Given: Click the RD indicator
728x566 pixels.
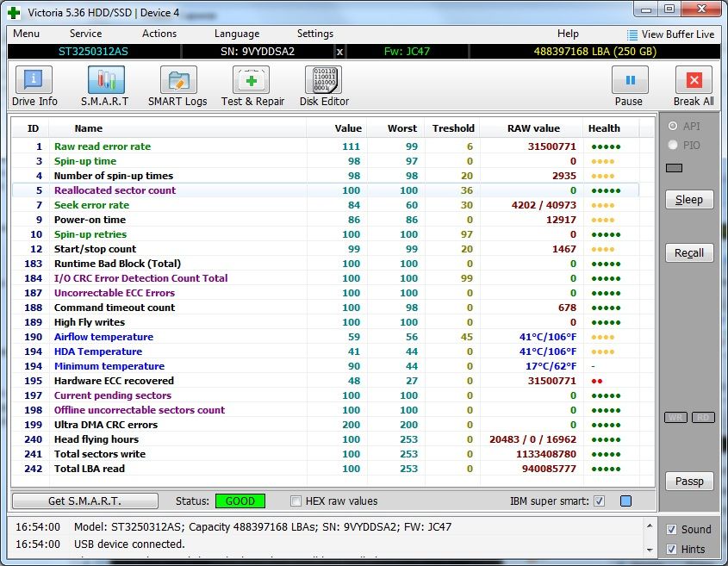Looking at the screenshot, I should click(703, 417).
